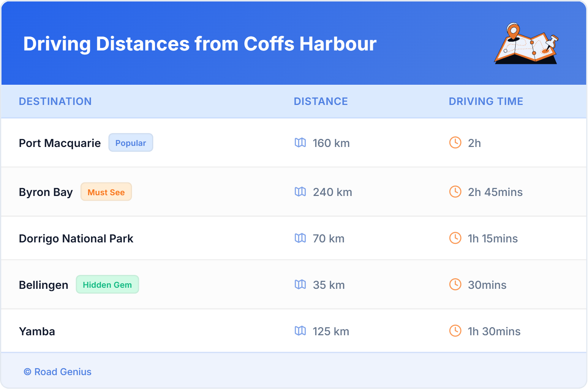Open the Dorrigo National Park destination

point(76,238)
